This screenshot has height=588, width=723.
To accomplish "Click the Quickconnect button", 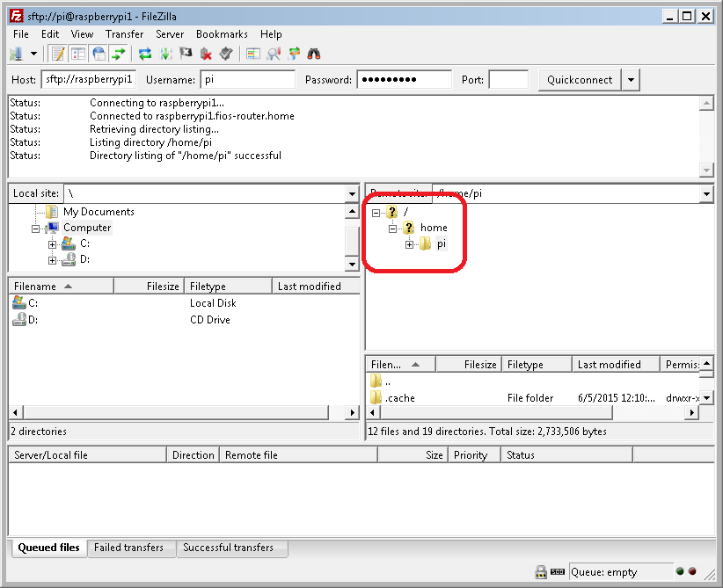I will [x=580, y=80].
